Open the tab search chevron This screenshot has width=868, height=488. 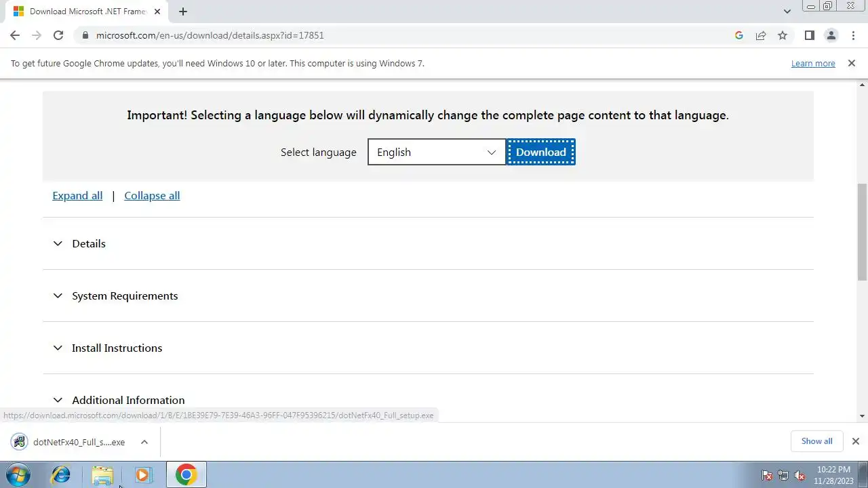(x=787, y=12)
